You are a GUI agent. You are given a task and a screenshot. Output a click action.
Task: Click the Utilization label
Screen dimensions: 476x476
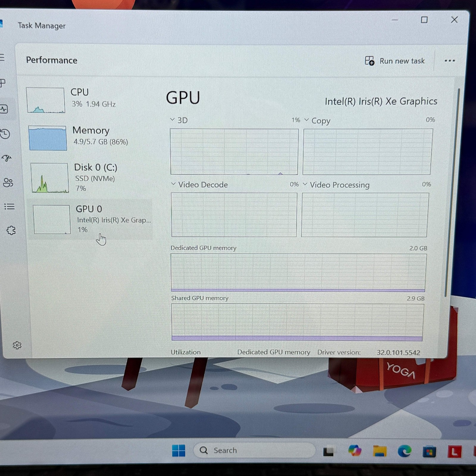[x=186, y=352]
